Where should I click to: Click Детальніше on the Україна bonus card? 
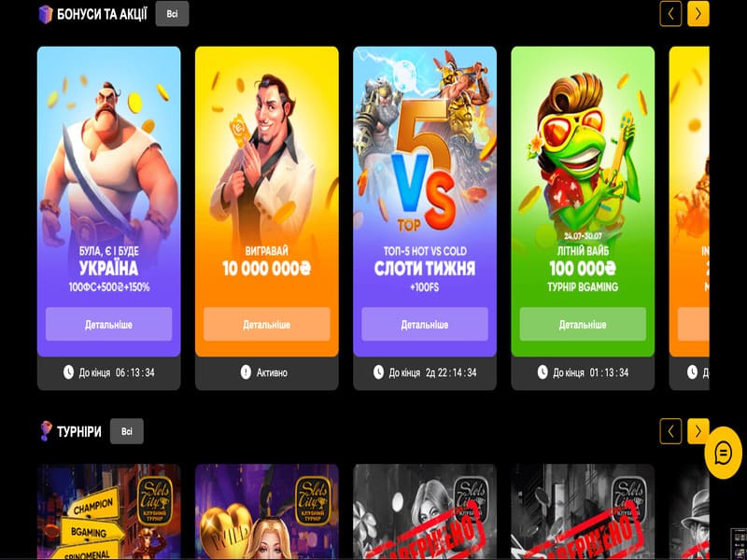pos(108,324)
